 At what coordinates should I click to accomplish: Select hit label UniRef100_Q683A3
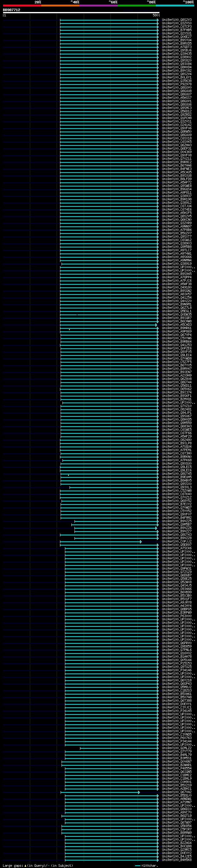[x=177, y=426]
